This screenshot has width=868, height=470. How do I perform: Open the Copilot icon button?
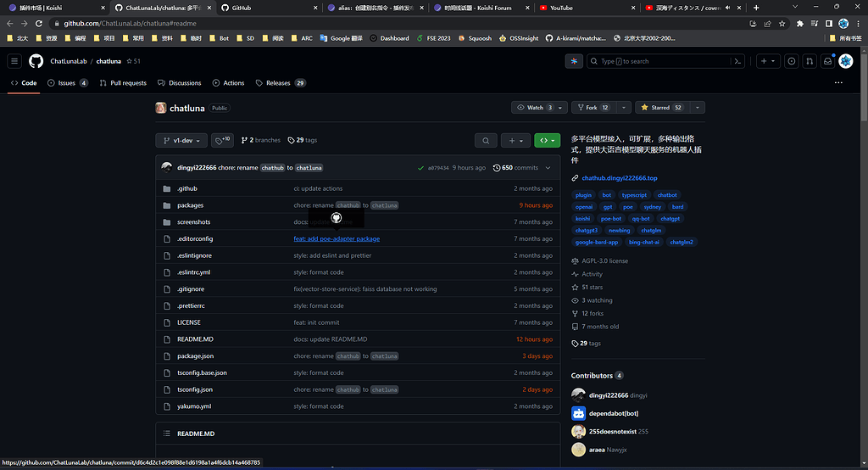(574, 61)
